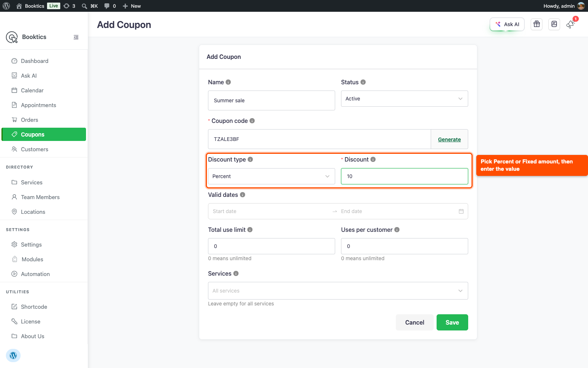Click the gift box icon in header
Image resolution: width=588 pixels, height=368 pixels.
(x=537, y=24)
